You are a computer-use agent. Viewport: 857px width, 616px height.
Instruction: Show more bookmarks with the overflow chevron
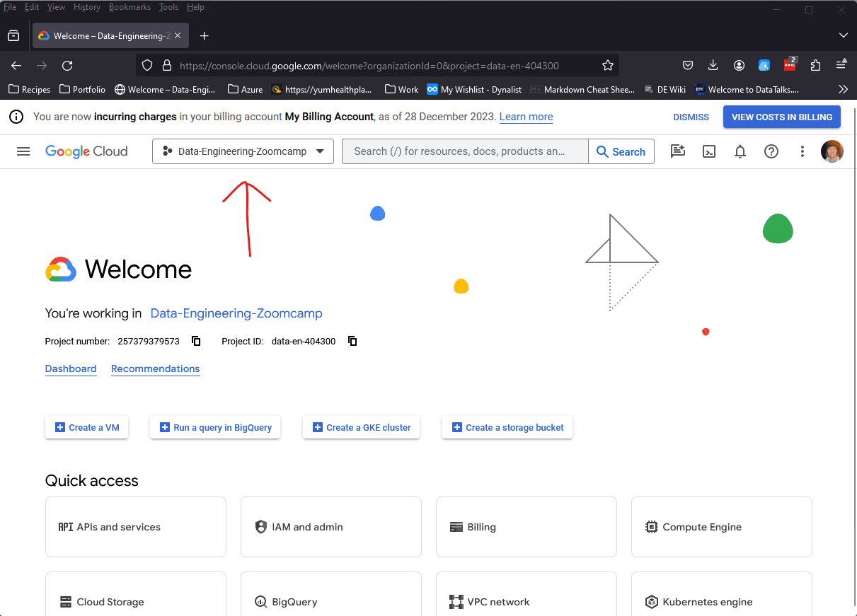[x=843, y=89]
